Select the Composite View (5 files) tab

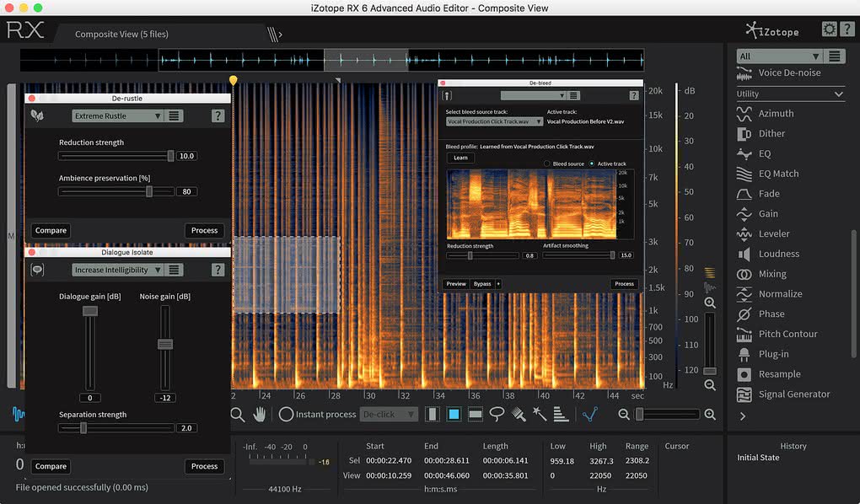121,34
